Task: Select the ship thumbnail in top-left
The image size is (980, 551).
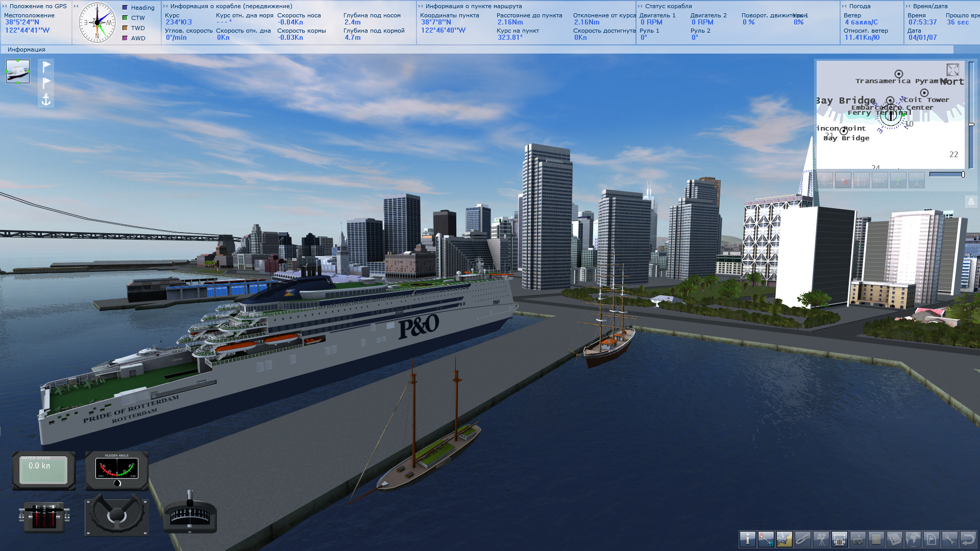Action: pos(18,71)
